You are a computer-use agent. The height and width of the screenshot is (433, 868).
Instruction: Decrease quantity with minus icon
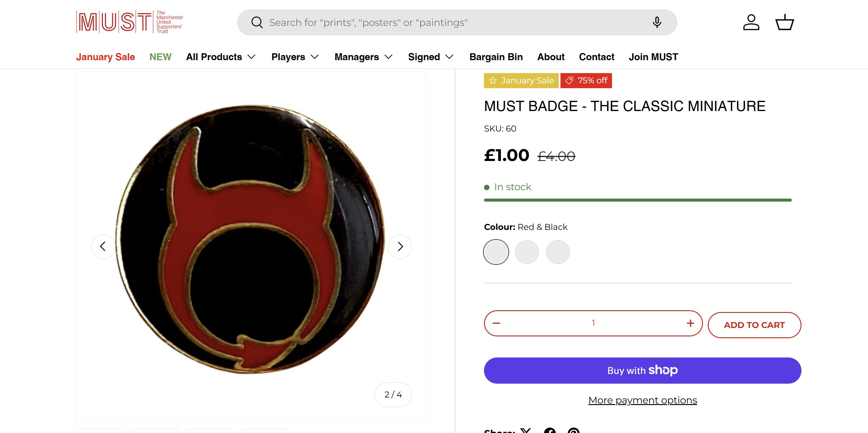tap(496, 323)
